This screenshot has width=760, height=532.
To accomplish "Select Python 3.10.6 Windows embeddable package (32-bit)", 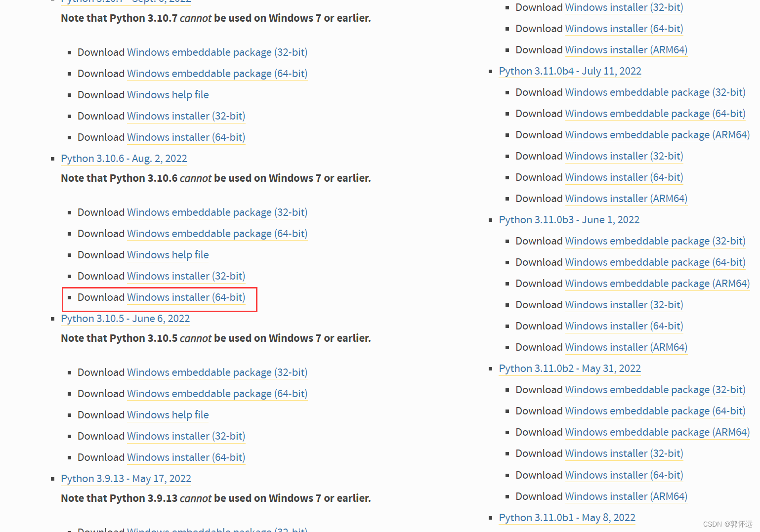I will pyautogui.click(x=217, y=212).
